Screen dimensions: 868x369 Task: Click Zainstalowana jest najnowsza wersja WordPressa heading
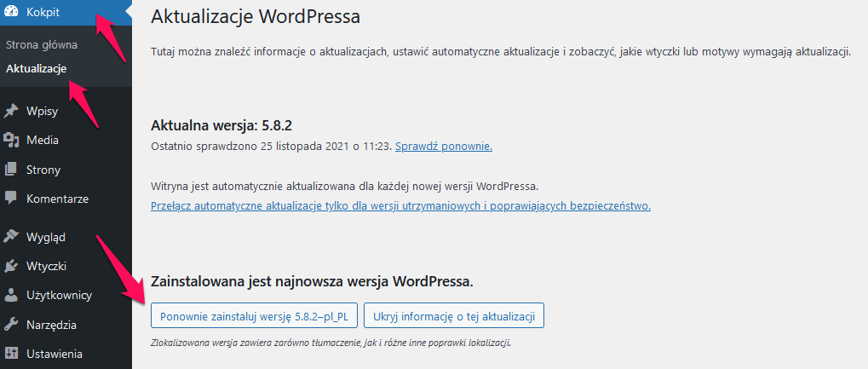[313, 281]
